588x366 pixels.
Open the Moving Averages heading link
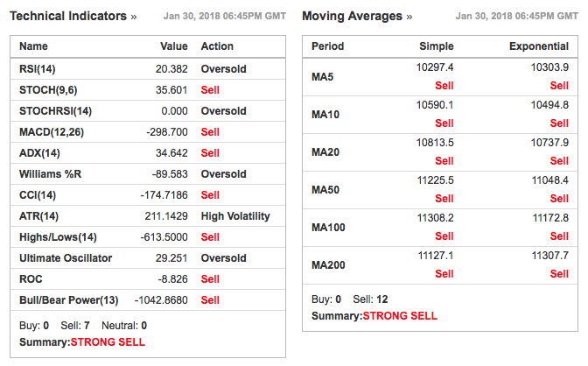coord(352,17)
